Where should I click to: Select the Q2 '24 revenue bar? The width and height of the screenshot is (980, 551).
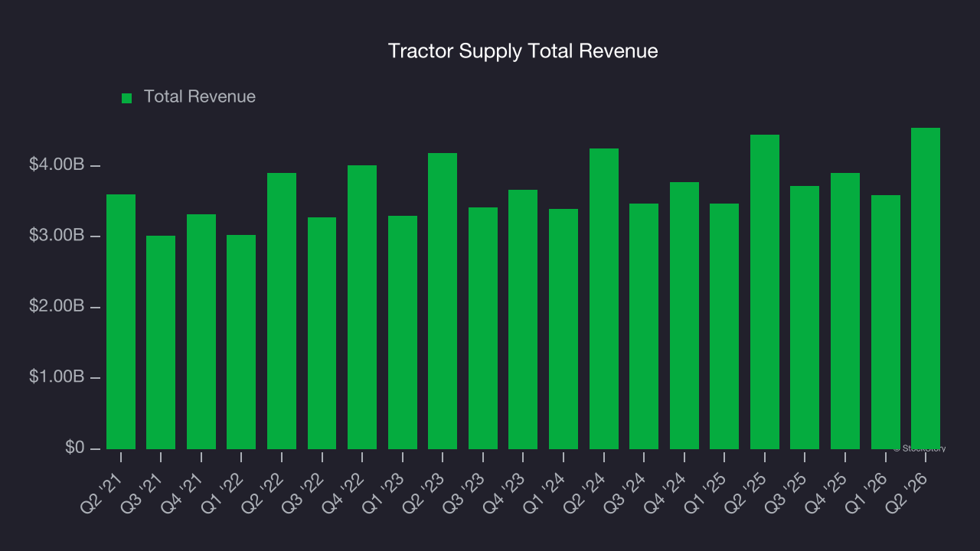tap(604, 298)
